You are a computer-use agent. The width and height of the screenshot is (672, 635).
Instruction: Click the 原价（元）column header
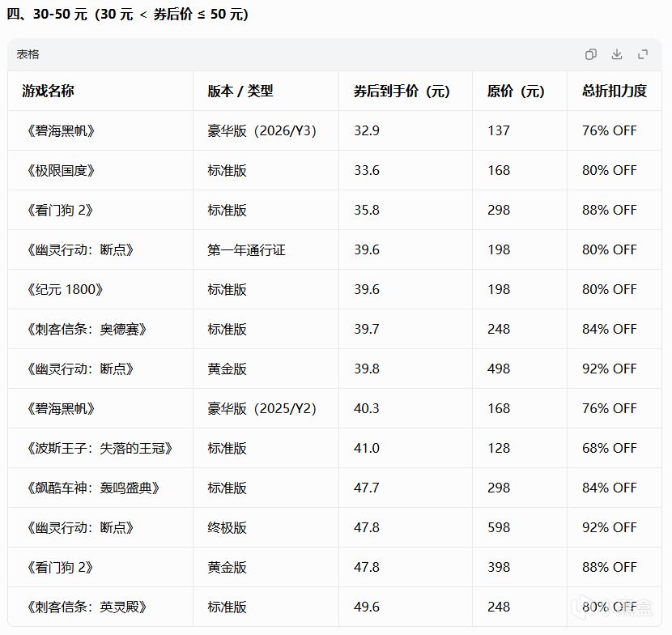tap(516, 91)
